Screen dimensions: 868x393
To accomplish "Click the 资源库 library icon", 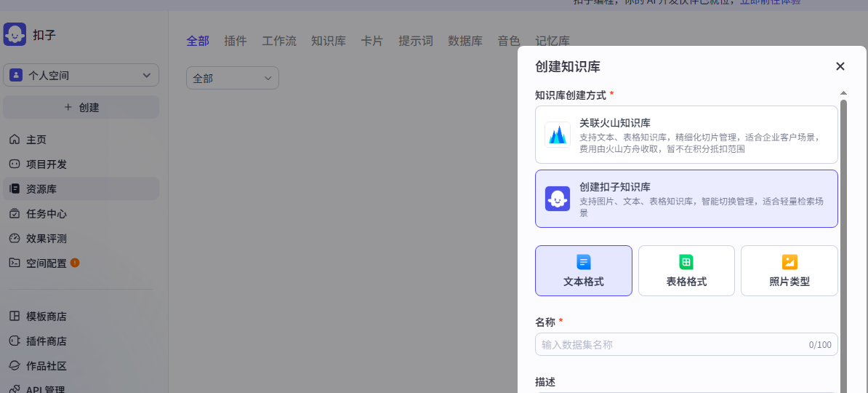I will click(x=15, y=188).
